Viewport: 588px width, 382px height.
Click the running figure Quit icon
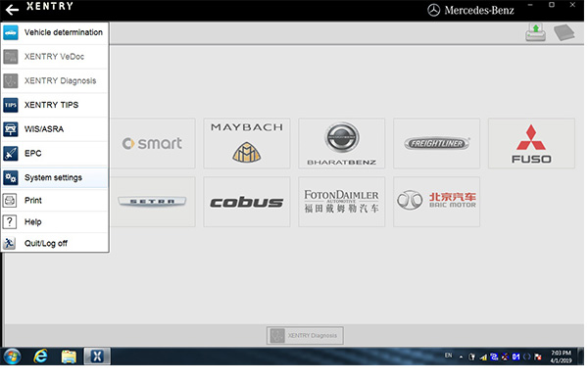tap(10, 243)
